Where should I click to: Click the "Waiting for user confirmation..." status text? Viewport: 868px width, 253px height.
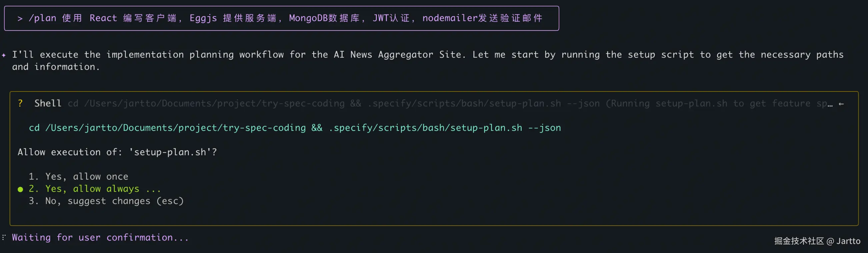100,238
